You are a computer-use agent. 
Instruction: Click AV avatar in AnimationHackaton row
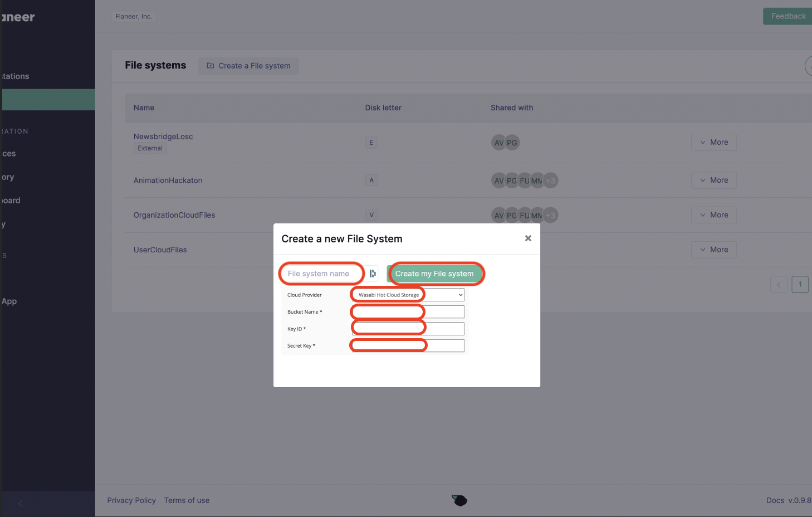499,181
